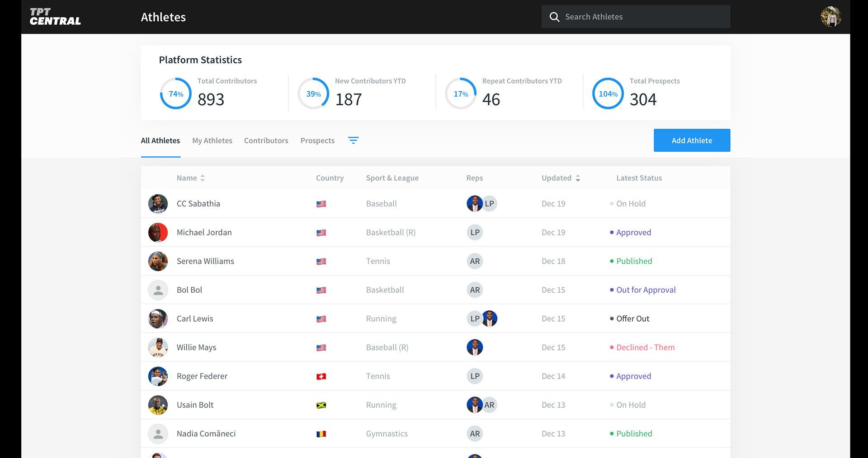Click the TPT Central logo
868x458 pixels.
(55, 17)
